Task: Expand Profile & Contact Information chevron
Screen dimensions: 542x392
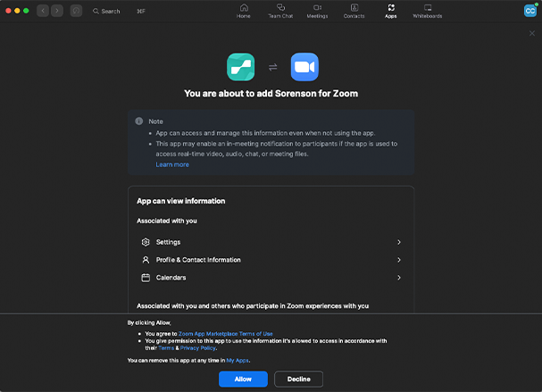Action: [399, 260]
